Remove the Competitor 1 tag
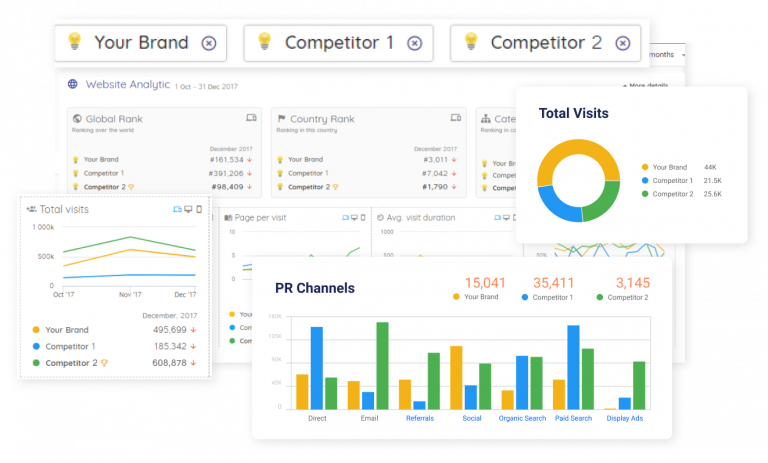Viewport: 768px width, 463px height. pos(414,43)
